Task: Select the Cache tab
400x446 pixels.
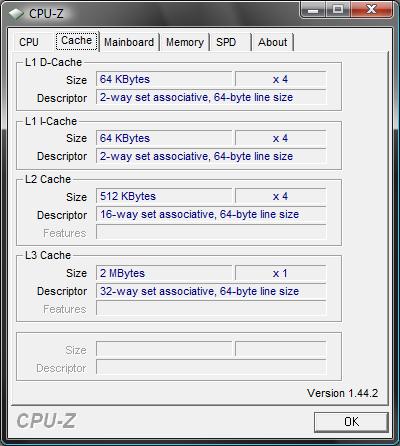Action: coord(77,41)
